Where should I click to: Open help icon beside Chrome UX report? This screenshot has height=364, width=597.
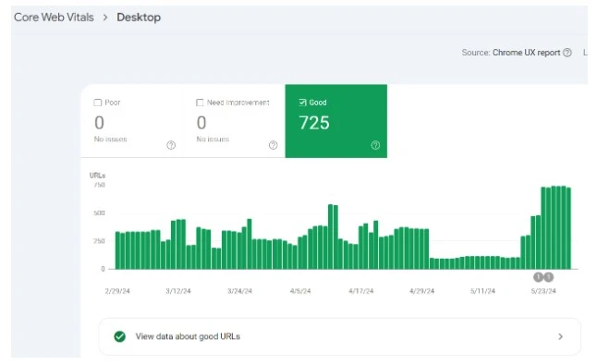(567, 53)
